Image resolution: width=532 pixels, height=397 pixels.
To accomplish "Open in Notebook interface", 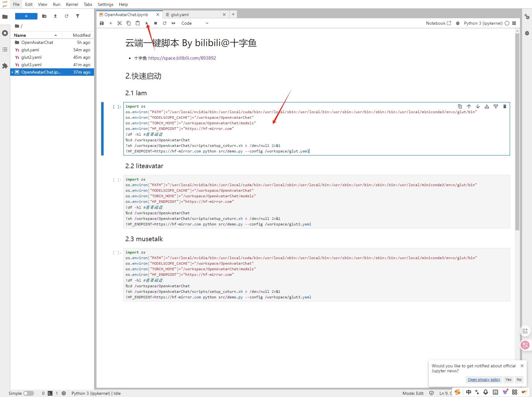I will [439, 23].
